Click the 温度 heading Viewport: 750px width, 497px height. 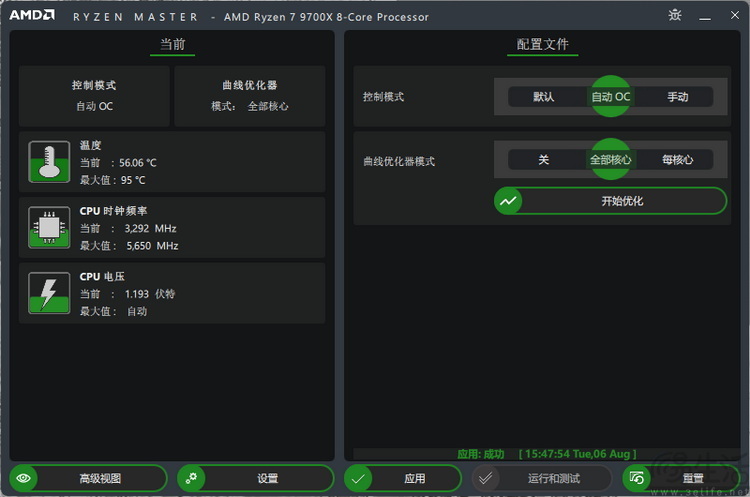click(x=90, y=145)
